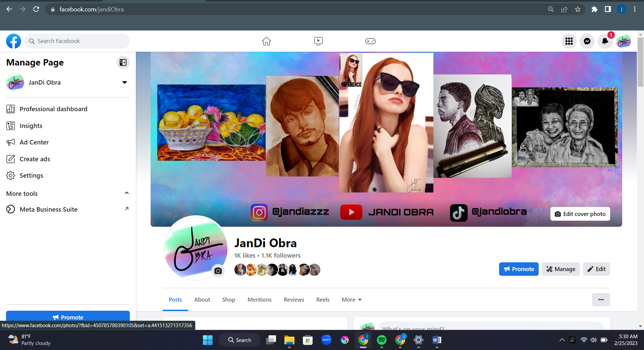The height and width of the screenshot is (350, 644).
Task: Click the Facebook logo icon
Action: coord(13,41)
